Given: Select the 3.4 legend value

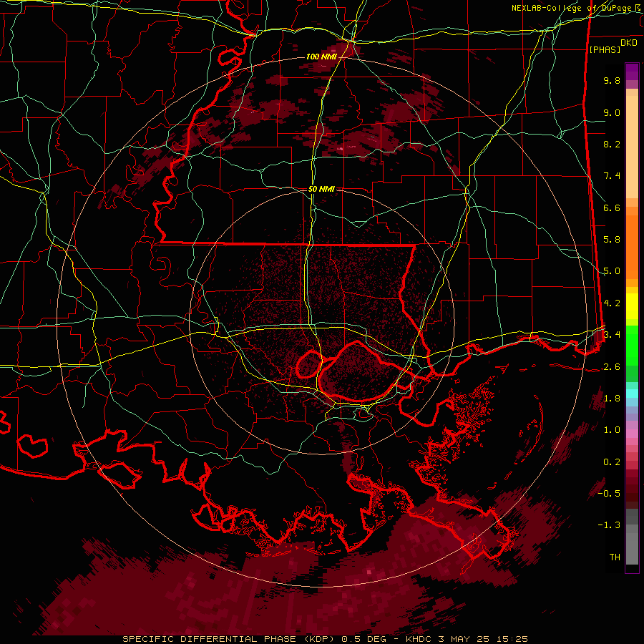Looking at the screenshot, I should point(612,334).
